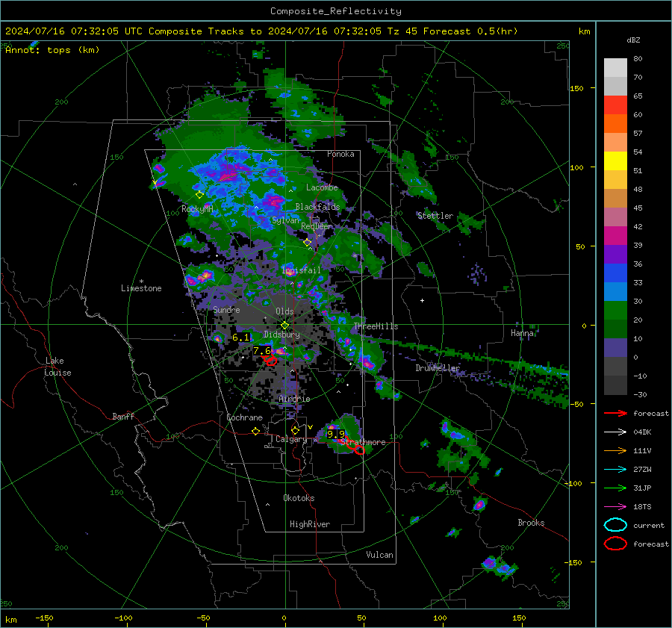Click the Blackfalds city label
The width and height of the screenshot is (672, 628).
[x=317, y=207]
